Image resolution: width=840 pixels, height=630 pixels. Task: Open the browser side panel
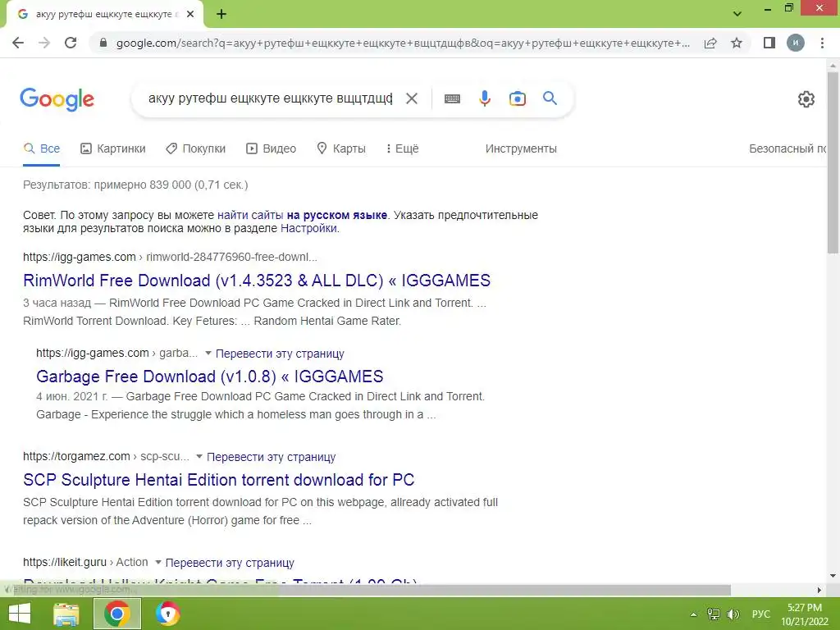(769, 43)
